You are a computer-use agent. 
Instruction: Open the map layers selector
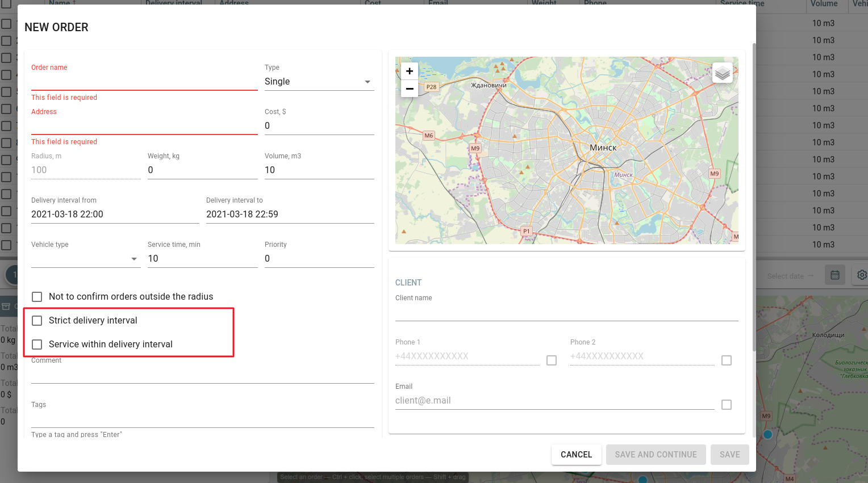(x=722, y=73)
